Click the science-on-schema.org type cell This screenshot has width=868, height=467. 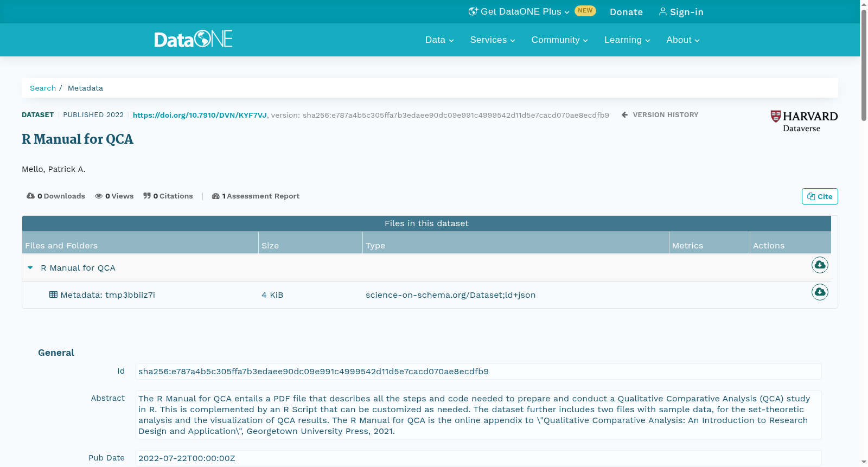pos(450,295)
